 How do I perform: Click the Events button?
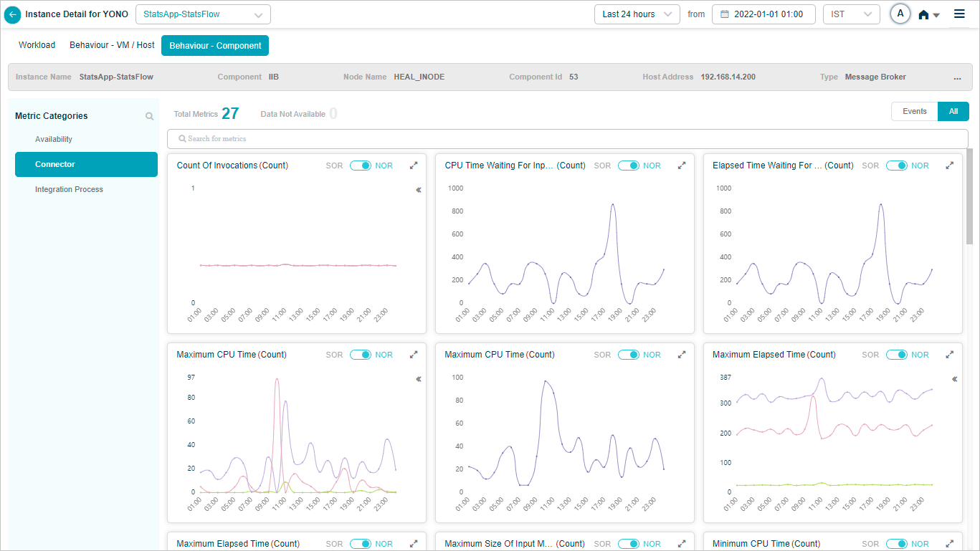pos(914,111)
